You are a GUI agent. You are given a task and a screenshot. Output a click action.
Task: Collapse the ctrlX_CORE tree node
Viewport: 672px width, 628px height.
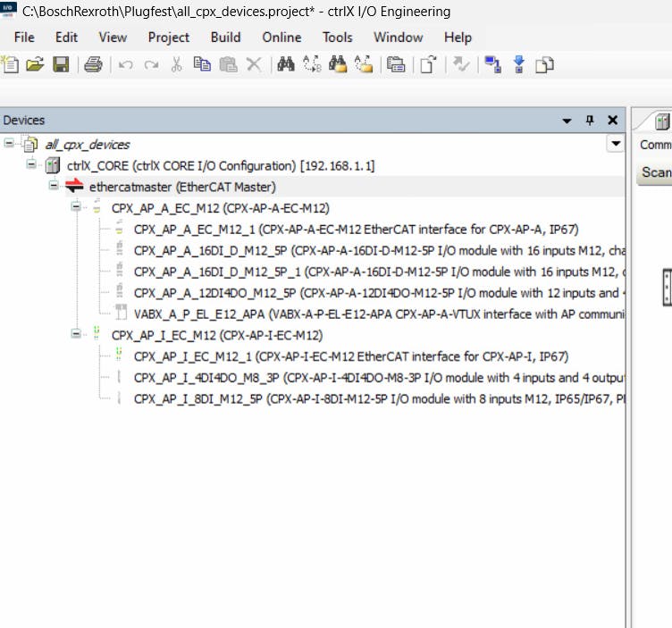pyautogui.click(x=31, y=164)
